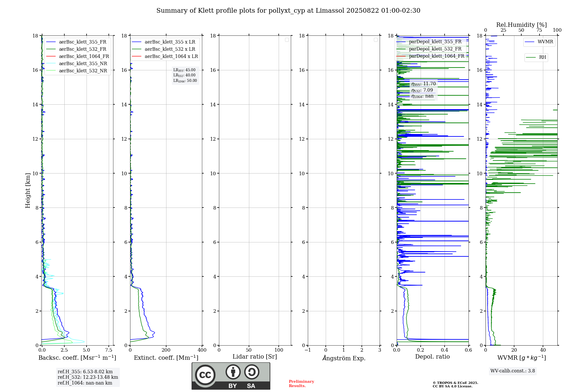The width and height of the screenshot is (577, 392).
Task: Click the Ångström Exp. axis label
Action: tap(344, 358)
